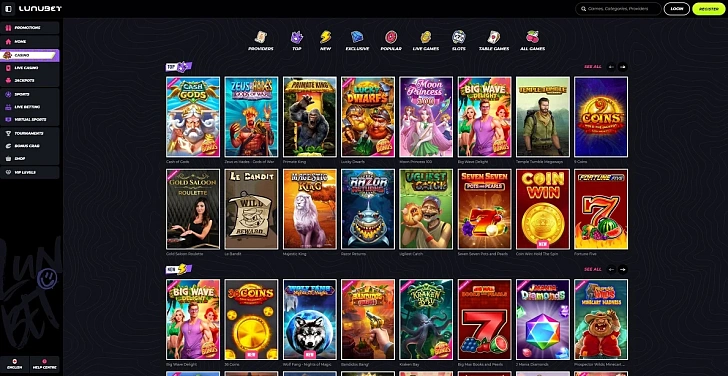
Task: Open Jackpots in the sidebar
Action: pyautogui.click(x=30, y=80)
